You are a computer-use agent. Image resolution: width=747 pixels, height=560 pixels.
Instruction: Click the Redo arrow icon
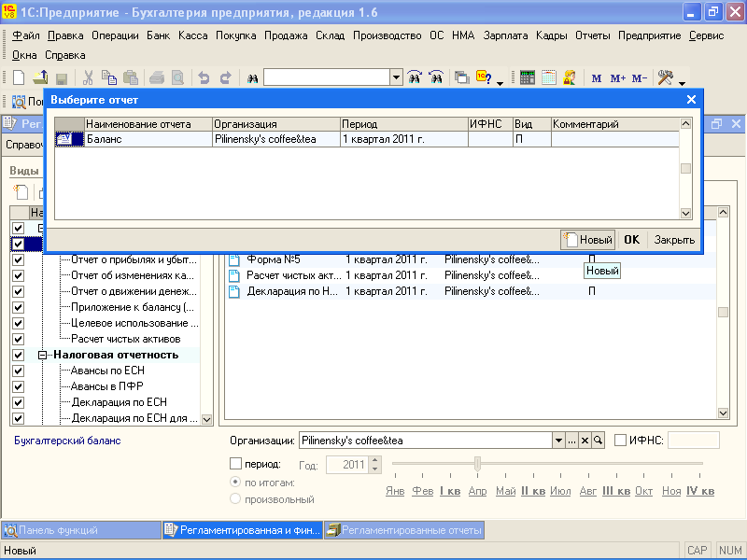point(225,77)
